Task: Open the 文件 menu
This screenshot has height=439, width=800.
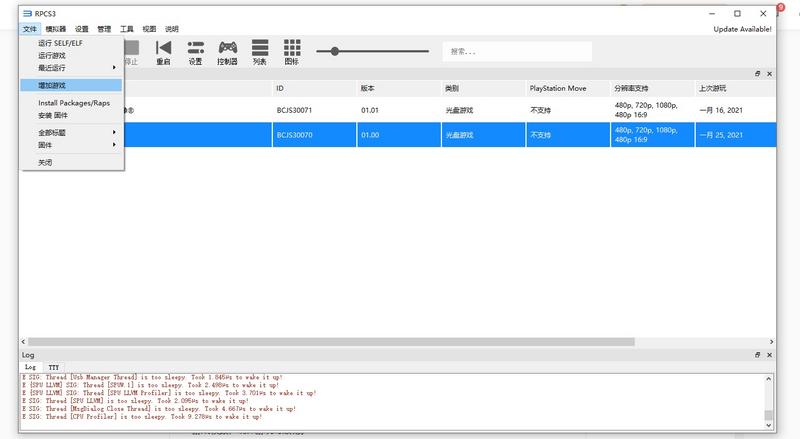Action: pos(30,29)
